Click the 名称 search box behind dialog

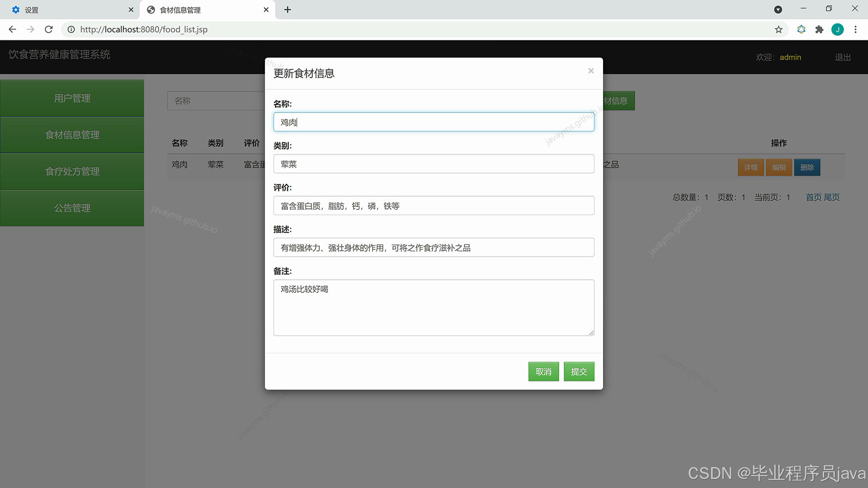[x=216, y=101]
